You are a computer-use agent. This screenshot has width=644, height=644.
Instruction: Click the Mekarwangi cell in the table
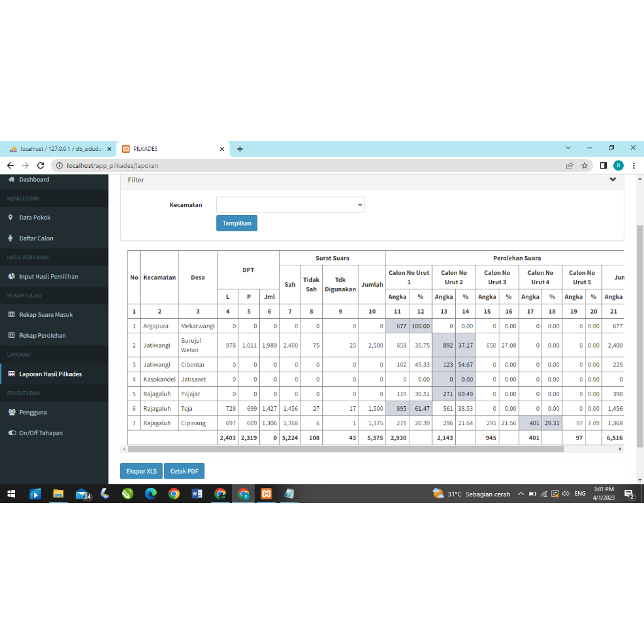point(197,326)
